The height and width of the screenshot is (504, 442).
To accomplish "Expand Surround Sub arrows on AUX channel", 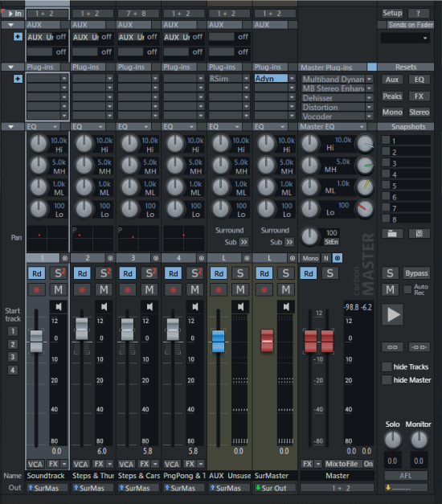I will point(244,242).
